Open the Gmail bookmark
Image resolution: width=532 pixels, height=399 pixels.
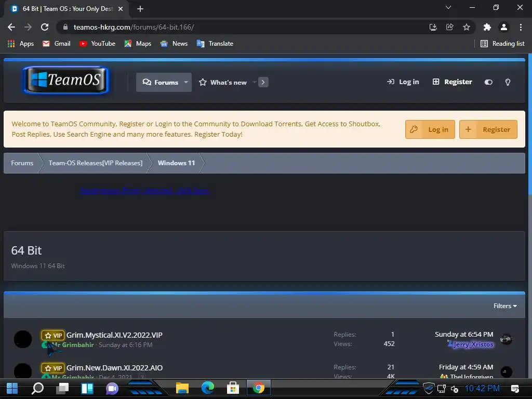pyautogui.click(x=56, y=44)
